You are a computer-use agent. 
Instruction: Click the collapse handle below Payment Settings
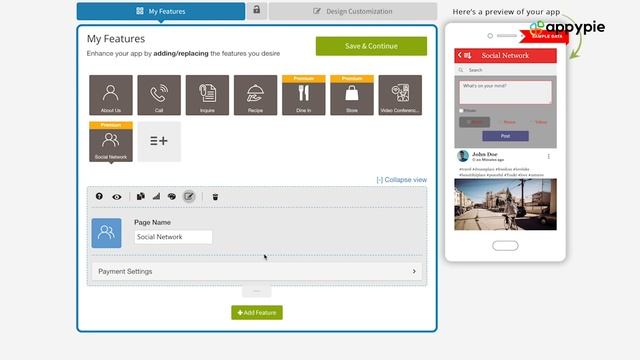(256, 291)
